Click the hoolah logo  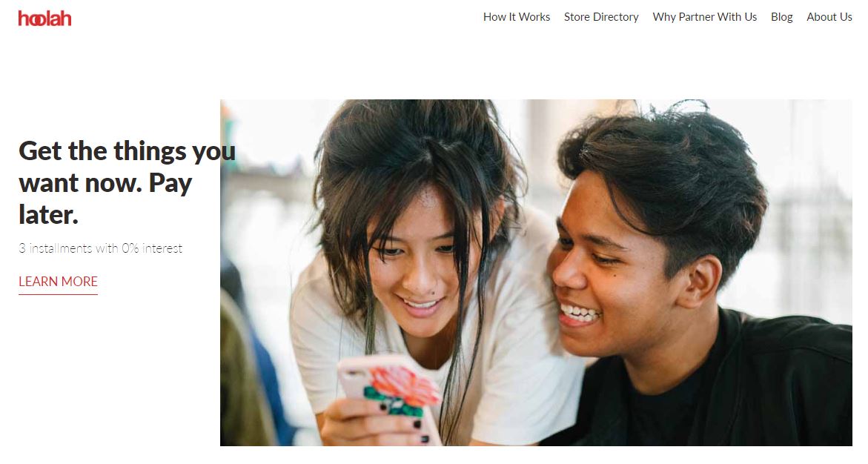[44, 19]
